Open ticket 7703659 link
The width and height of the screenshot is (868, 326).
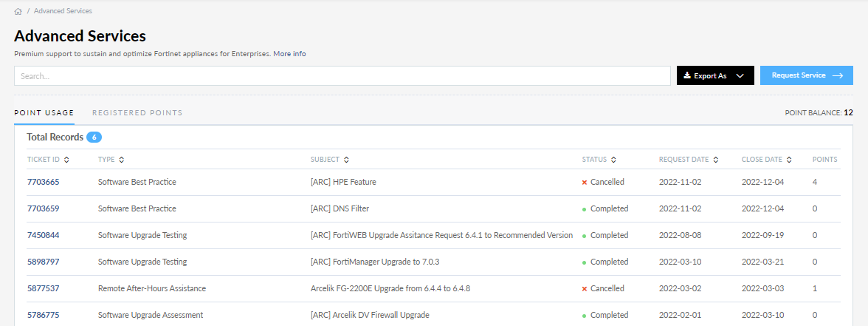click(x=44, y=208)
